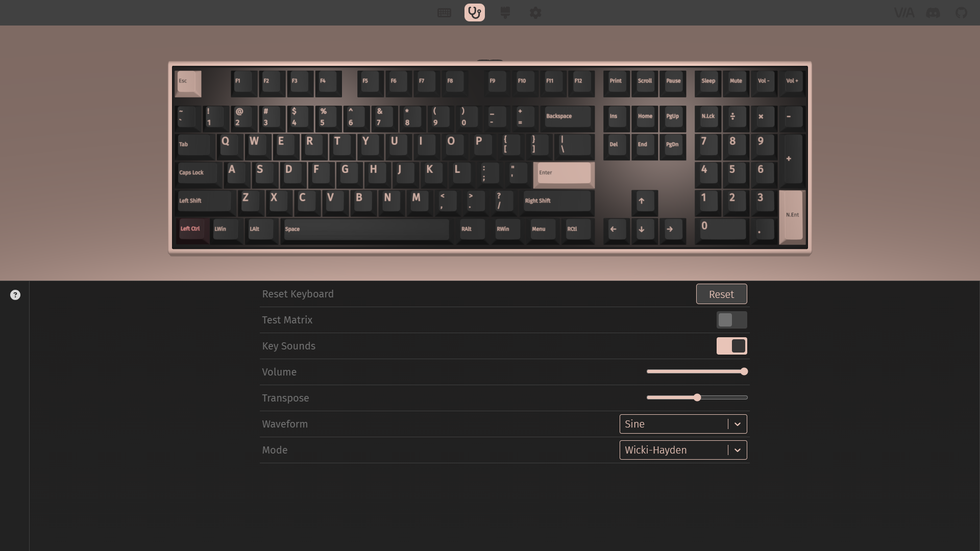Open the GitHub link icon
This screenshot has width=980, height=551.
[x=961, y=13]
